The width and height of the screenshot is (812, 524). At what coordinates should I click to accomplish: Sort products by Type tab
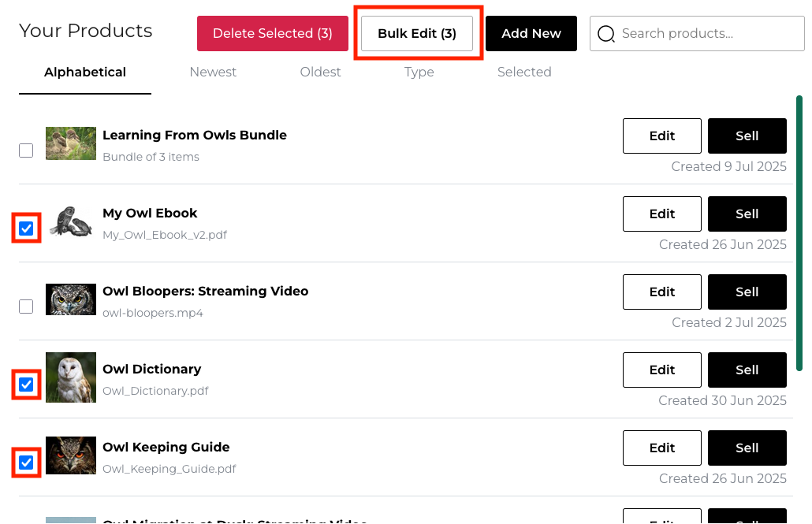(x=419, y=72)
